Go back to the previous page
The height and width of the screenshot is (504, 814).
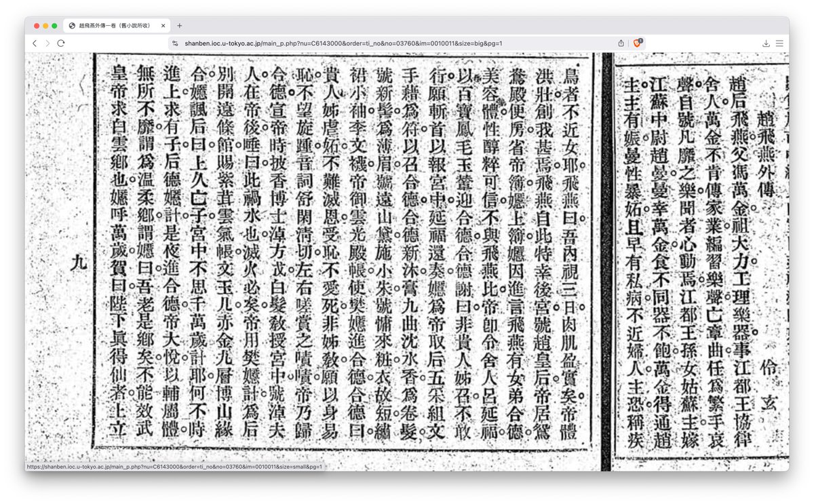click(x=35, y=43)
